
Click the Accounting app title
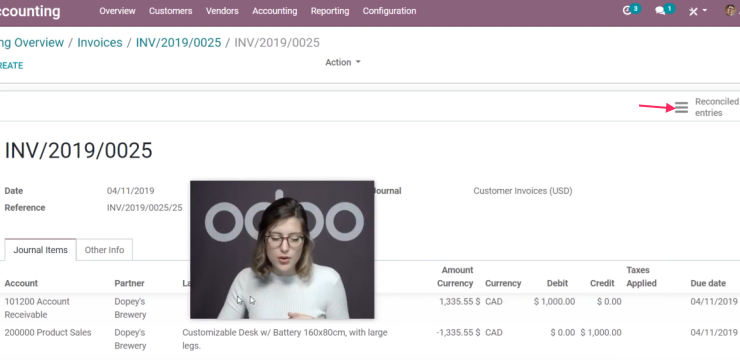click(30, 11)
